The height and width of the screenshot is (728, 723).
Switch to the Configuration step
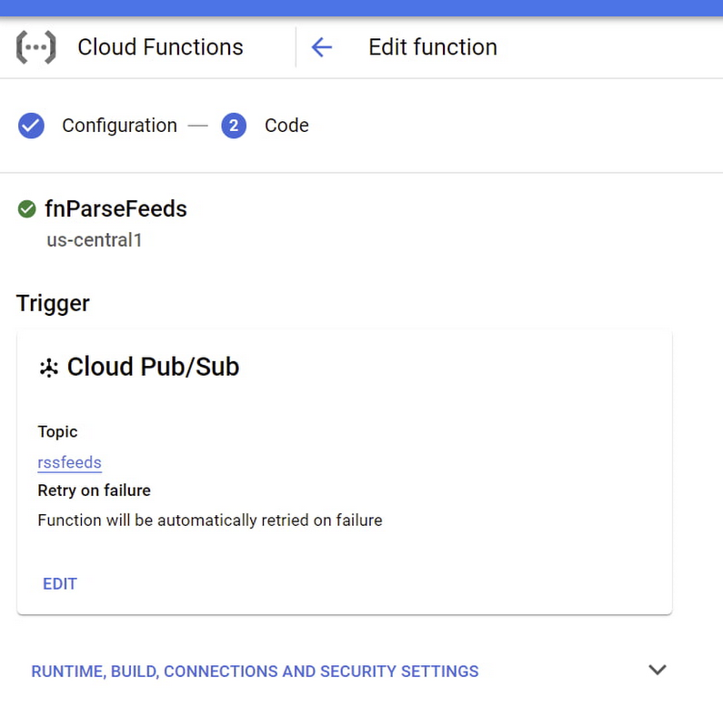[x=119, y=126]
